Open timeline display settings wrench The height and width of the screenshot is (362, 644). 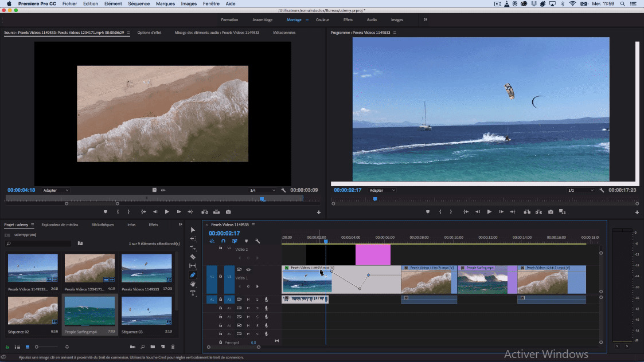tap(257, 241)
